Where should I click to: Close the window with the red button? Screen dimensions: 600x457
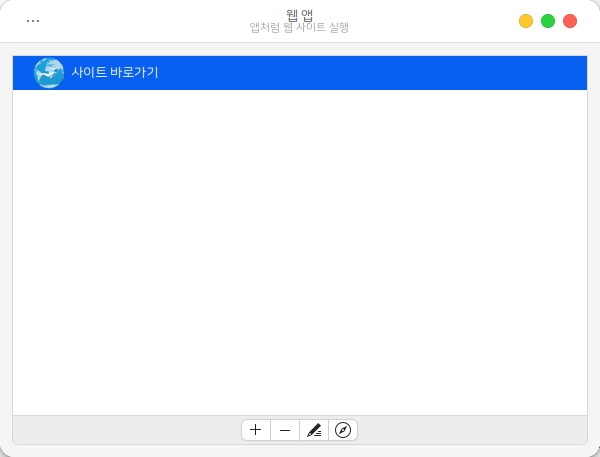coord(570,21)
